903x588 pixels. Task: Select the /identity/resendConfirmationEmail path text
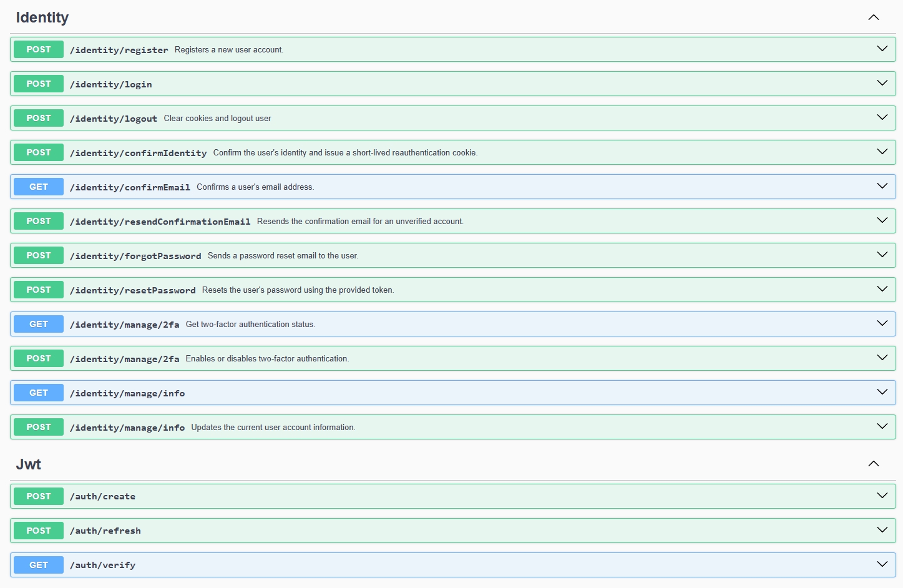coord(159,221)
